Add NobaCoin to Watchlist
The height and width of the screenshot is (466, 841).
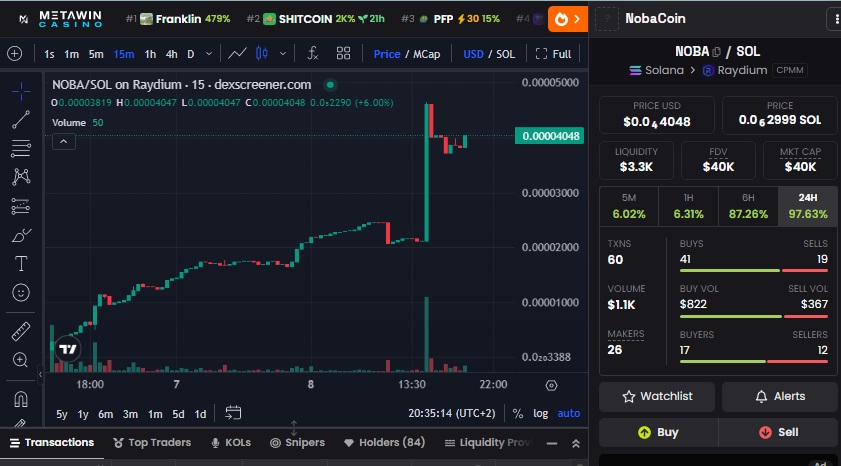tap(657, 397)
